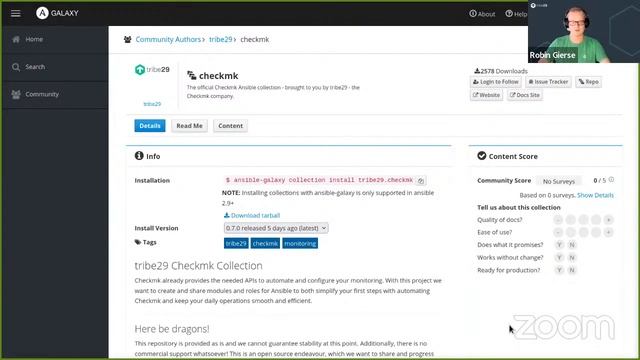Image resolution: width=640 pixels, height=360 pixels.
Task: Answer N for Ready for production
Action: point(572,270)
